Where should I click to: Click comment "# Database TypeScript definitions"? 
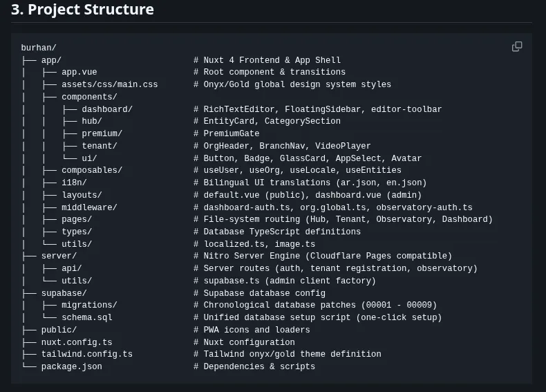coord(277,232)
